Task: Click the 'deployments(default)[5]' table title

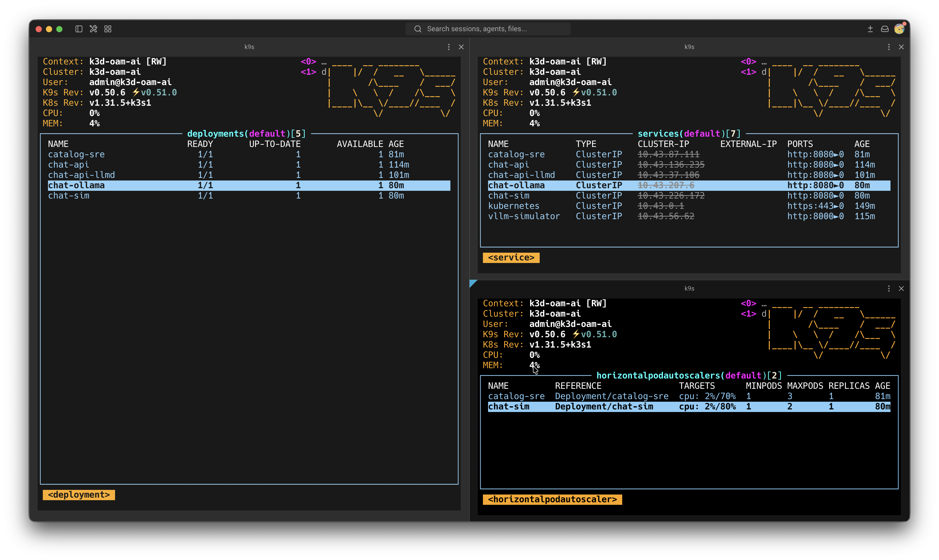Action: click(247, 134)
